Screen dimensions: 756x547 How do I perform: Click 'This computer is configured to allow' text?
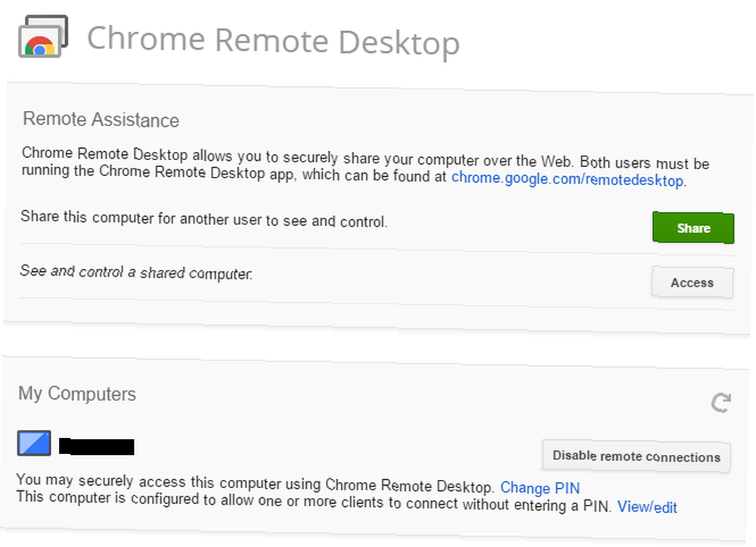click(x=314, y=501)
